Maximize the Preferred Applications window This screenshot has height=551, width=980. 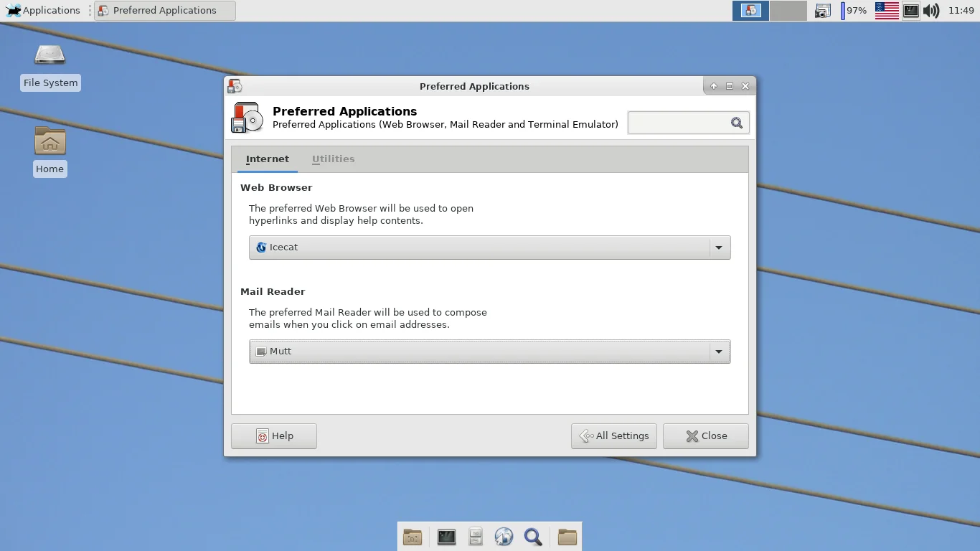tap(730, 86)
